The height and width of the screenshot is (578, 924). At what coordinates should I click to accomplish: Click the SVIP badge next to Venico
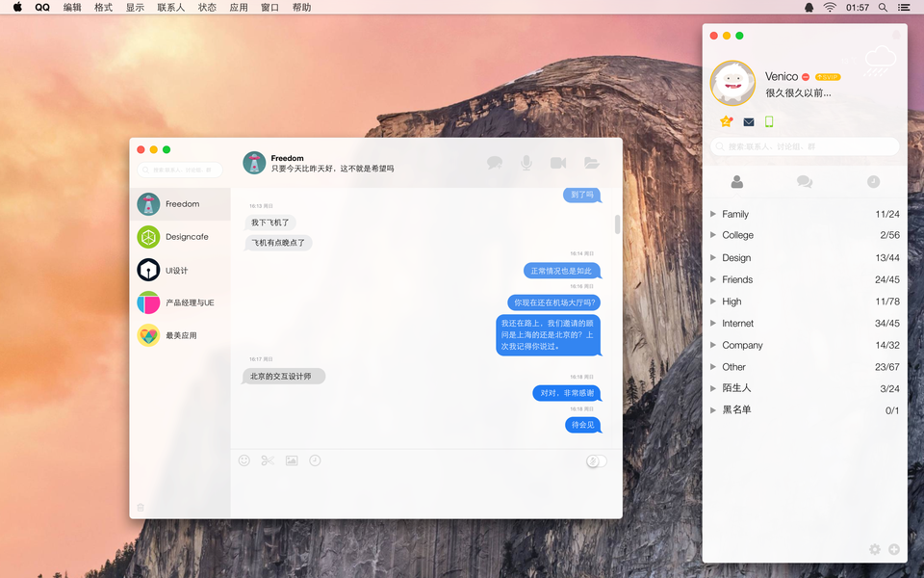(828, 77)
